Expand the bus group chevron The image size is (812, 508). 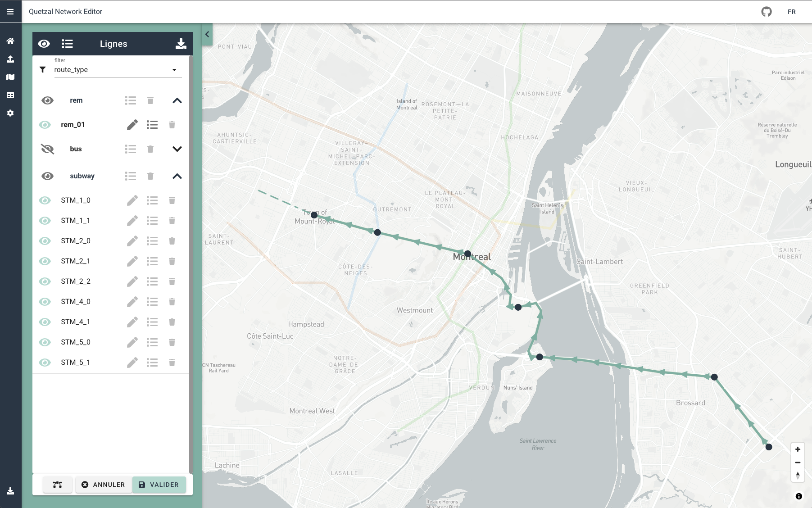177,149
